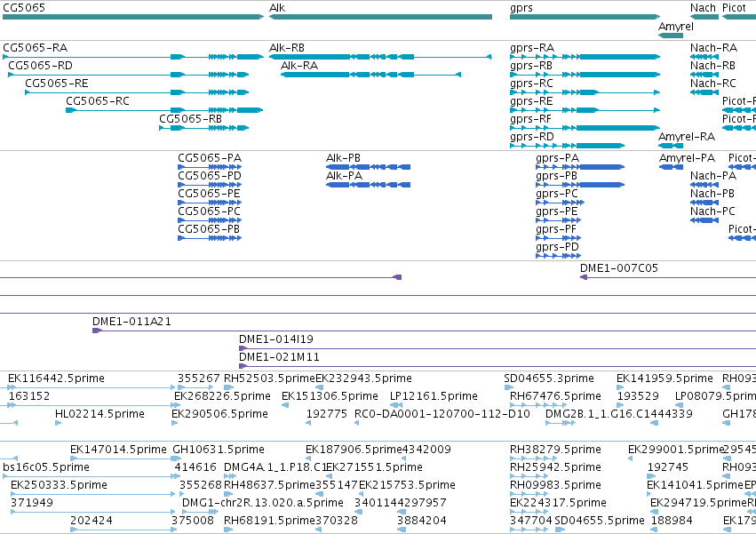756x534 pixels.
Task: Select the CG5065 gene bar
Action: [133, 17]
